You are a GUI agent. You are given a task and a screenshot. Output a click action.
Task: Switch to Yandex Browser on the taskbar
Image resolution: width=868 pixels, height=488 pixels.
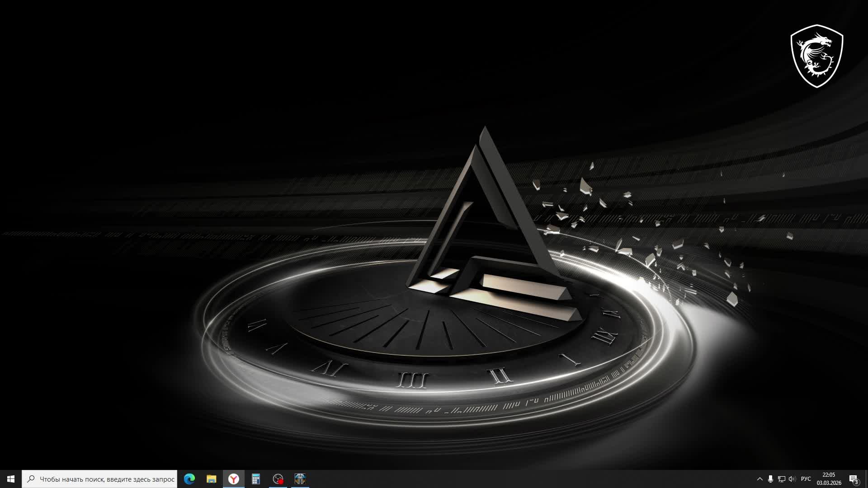pyautogui.click(x=233, y=479)
